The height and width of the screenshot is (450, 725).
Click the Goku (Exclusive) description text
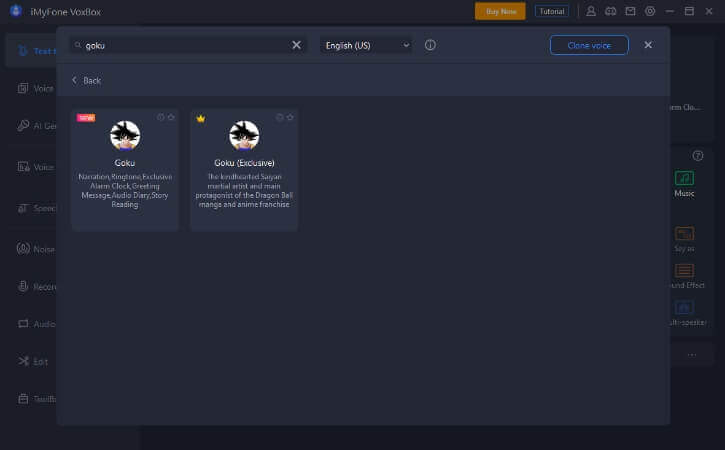click(244, 191)
